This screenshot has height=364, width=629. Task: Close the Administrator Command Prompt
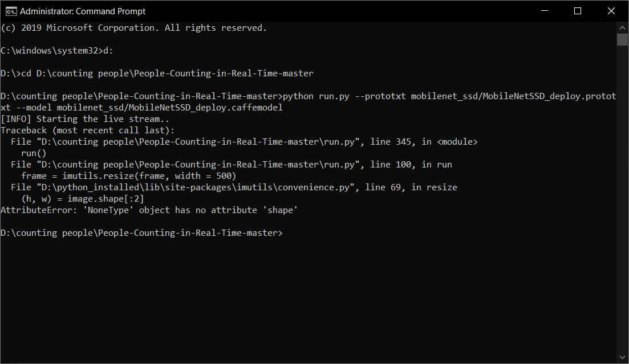pyautogui.click(x=611, y=11)
